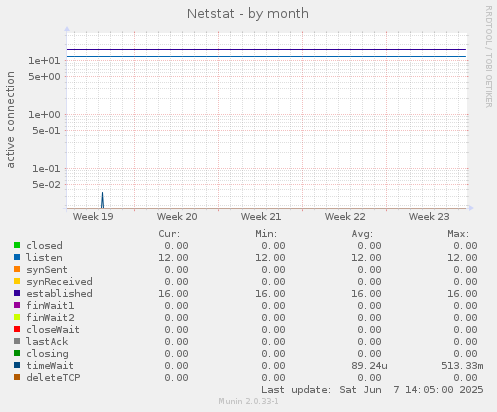The height and width of the screenshot is (412, 497).
Task: Select the 'timeWait' legend label
Action: [50, 366]
